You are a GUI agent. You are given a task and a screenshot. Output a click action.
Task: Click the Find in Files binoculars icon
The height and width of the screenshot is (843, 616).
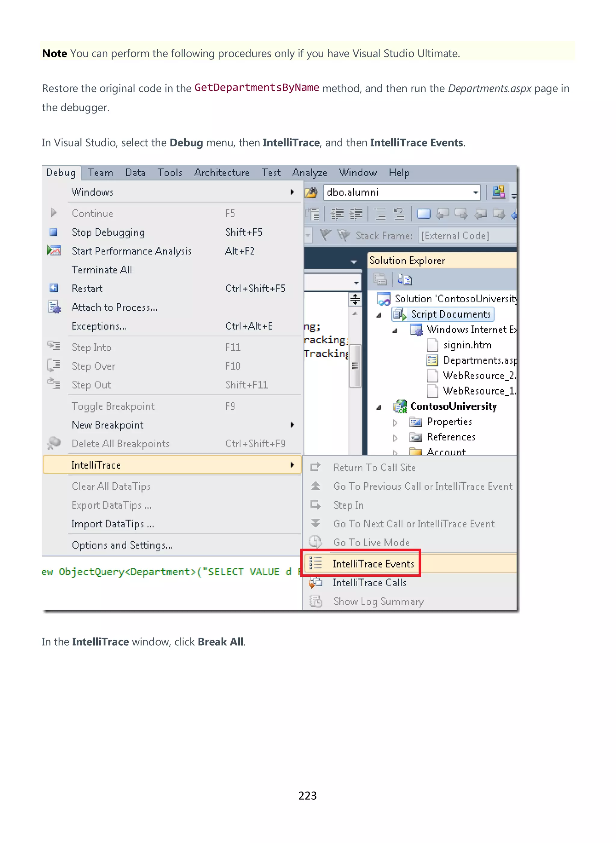tap(312, 193)
